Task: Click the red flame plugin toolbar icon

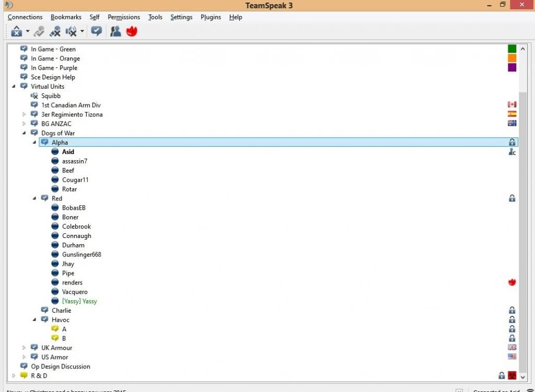Action: point(132,31)
